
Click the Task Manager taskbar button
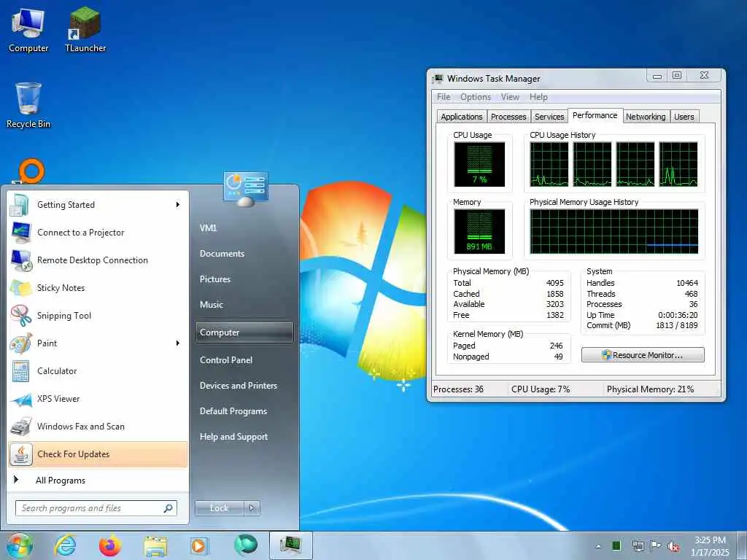point(290,545)
